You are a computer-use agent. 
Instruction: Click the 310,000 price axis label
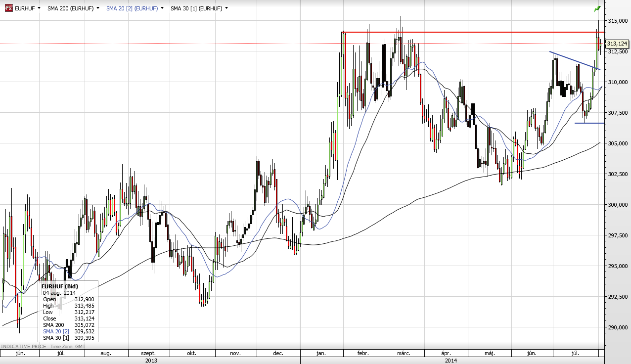coord(618,82)
